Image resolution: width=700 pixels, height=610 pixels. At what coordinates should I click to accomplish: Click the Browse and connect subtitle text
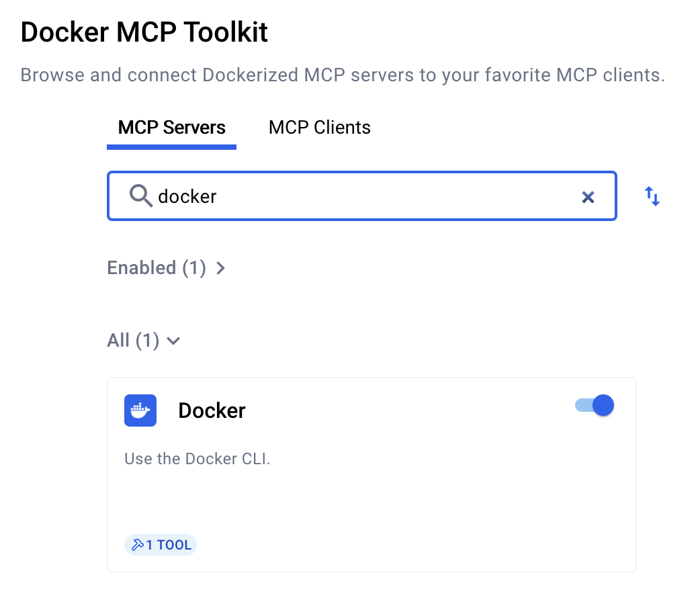(x=343, y=75)
